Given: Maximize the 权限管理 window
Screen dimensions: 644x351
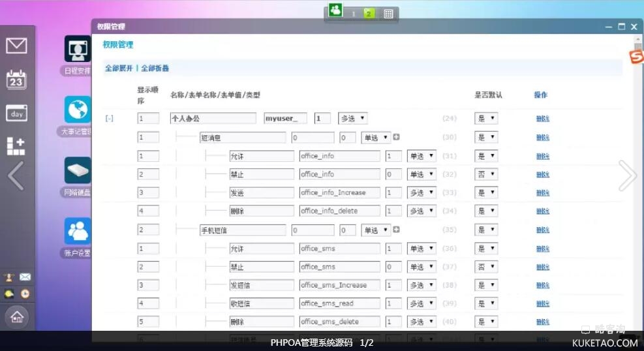Looking at the screenshot, I should [x=621, y=26].
